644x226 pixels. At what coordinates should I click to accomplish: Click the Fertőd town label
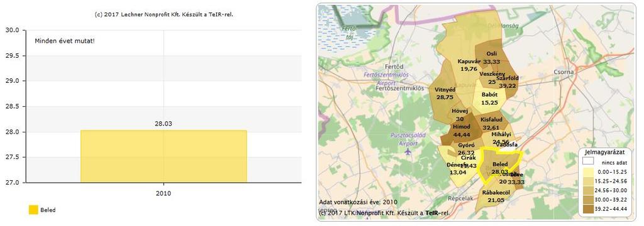(394, 67)
